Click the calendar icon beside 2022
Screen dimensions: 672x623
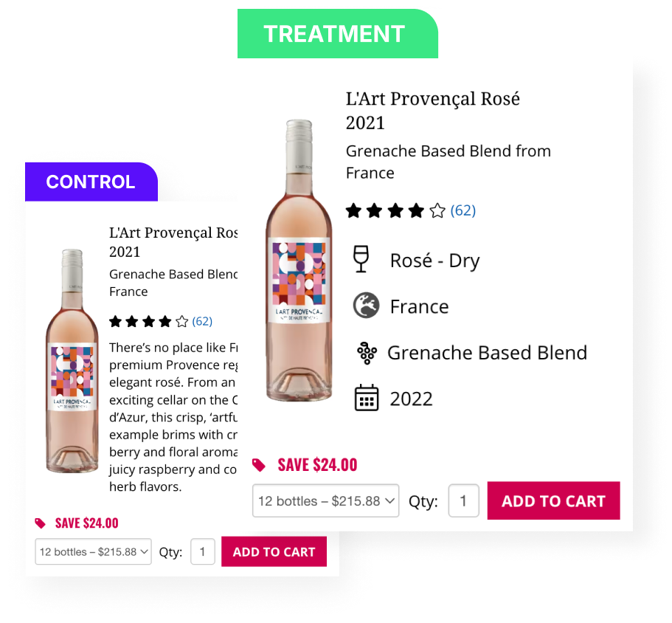(367, 398)
